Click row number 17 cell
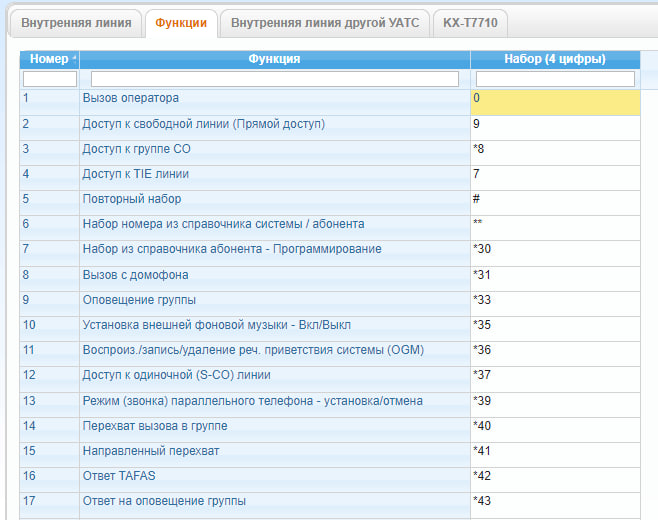Viewport: 658px width, 520px height. coord(50,505)
